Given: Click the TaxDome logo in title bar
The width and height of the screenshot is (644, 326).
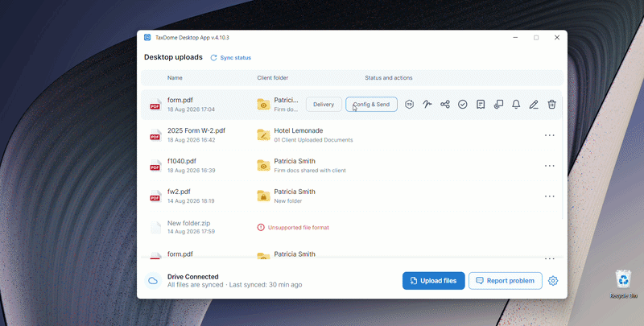Looking at the screenshot, I should 147,37.
